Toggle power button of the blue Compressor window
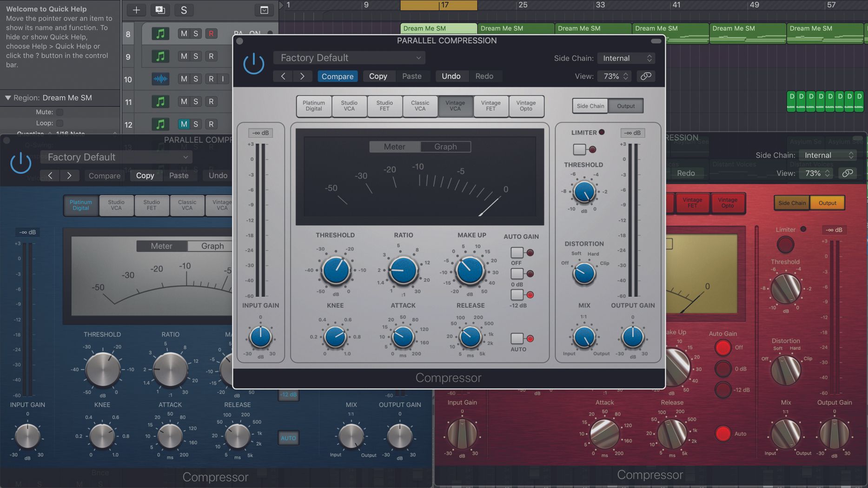The width and height of the screenshot is (868, 488). (x=21, y=163)
